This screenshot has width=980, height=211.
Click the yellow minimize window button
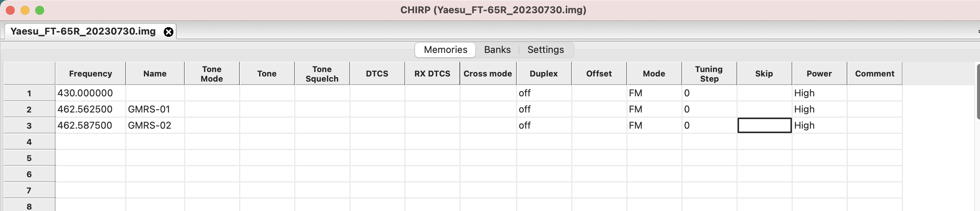[x=25, y=10]
